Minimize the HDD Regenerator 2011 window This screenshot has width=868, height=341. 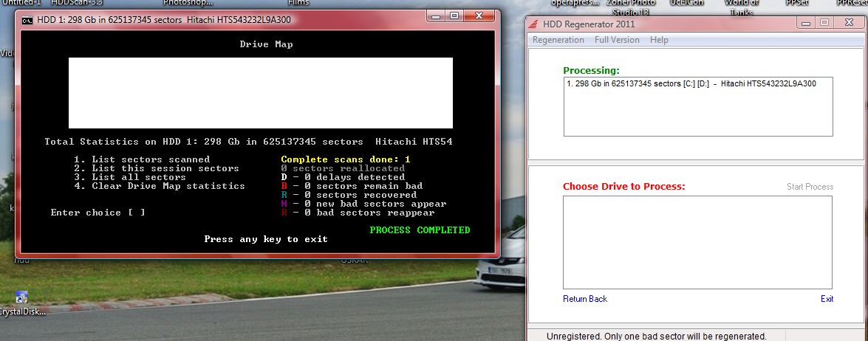tap(805, 22)
